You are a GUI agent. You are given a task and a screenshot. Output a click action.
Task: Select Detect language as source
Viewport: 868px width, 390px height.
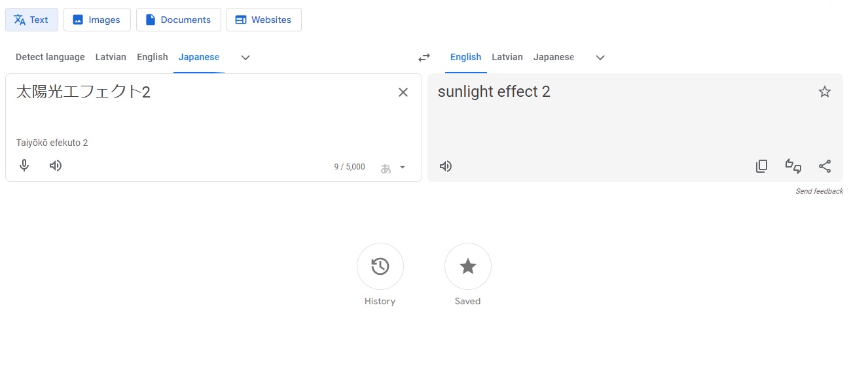(x=50, y=57)
